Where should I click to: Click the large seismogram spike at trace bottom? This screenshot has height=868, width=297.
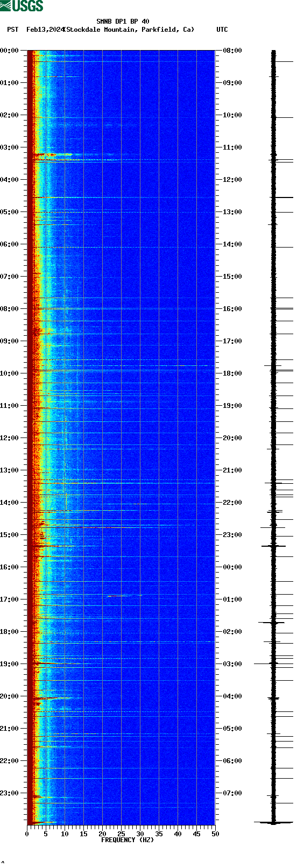(273, 822)
